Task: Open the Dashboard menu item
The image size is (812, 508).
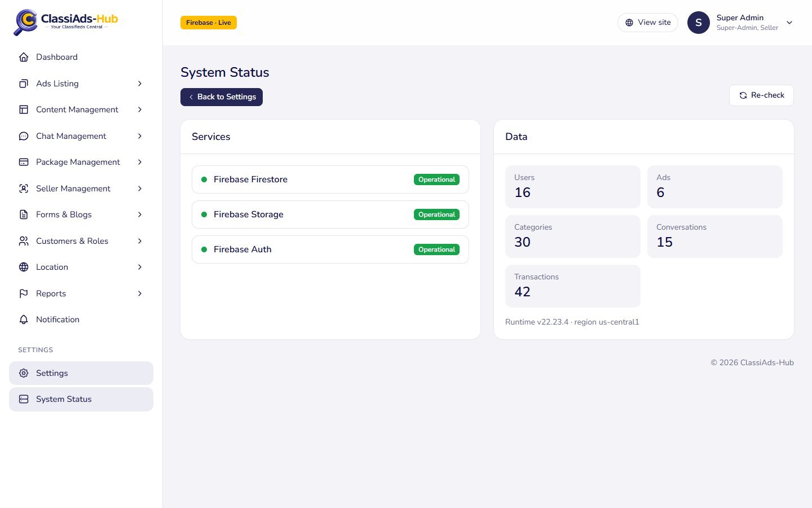Action: (81, 57)
